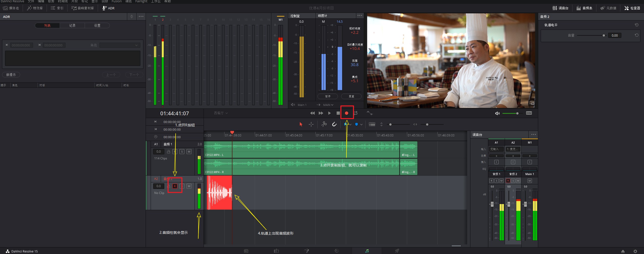The width and height of the screenshot is (644, 254).
Task: Toggle the DIM button
Action: (529, 113)
